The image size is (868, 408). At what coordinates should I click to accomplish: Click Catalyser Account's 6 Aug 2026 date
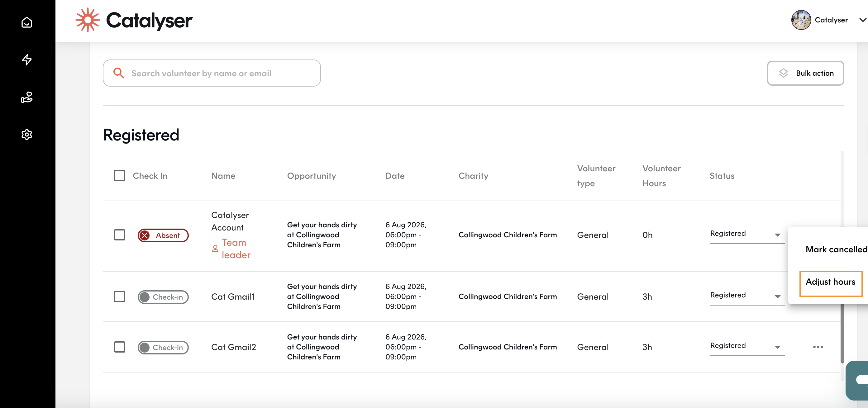[406, 235]
